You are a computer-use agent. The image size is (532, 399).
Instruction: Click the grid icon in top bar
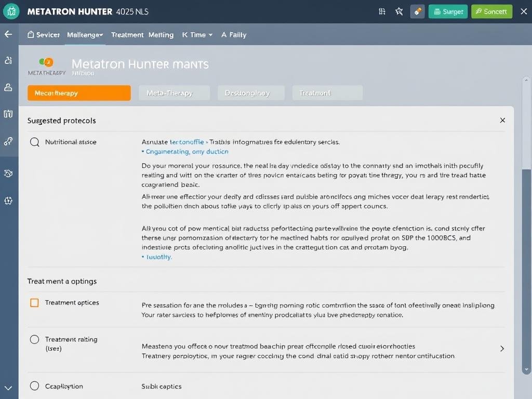click(x=382, y=11)
